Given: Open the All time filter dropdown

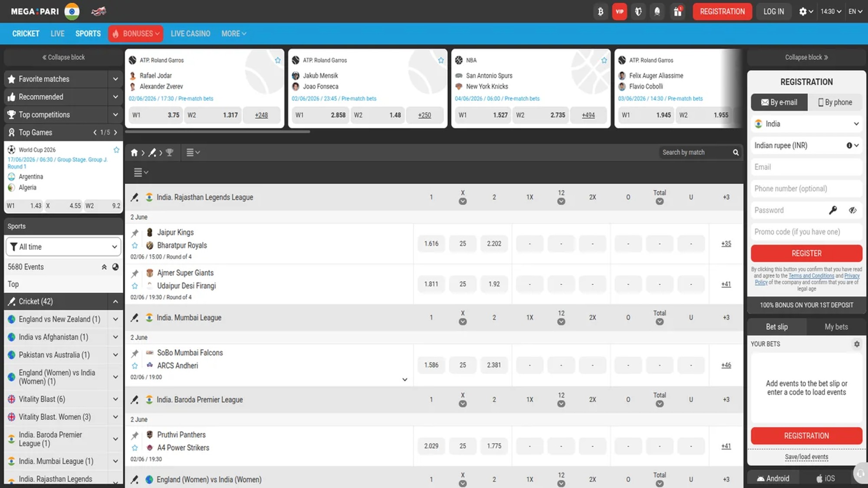Looking at the screenshot, I should (x=63, y=247).
